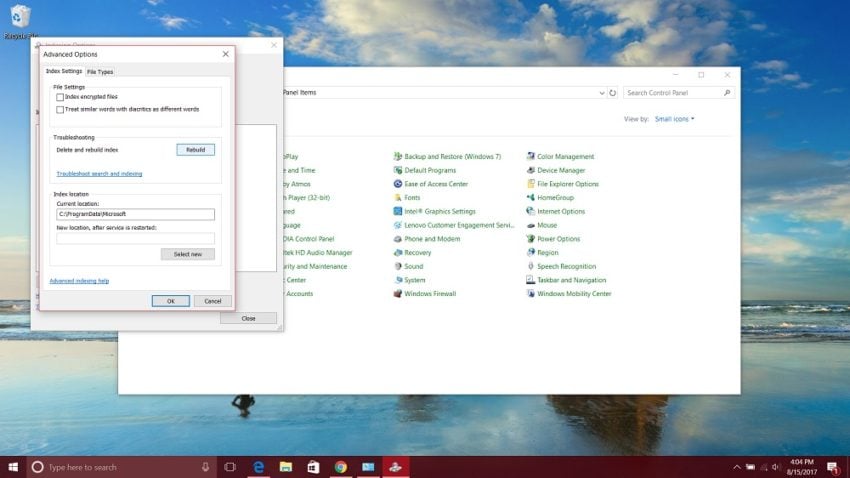Open the Taskbar and Navigation icon
This screenshot has width=850, height=478.
(530, 280)
